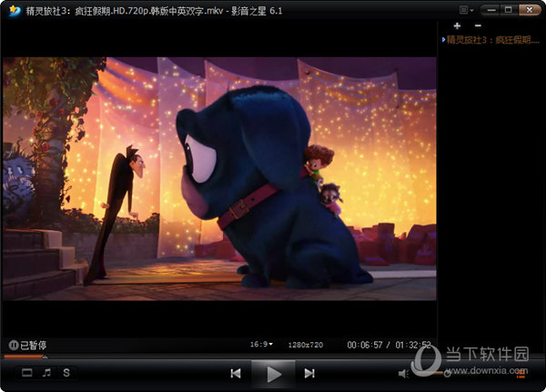Image resolution: width=546 pixels, height=392 pixels.
Task: Minimize the player window
Action: point(491,10)
